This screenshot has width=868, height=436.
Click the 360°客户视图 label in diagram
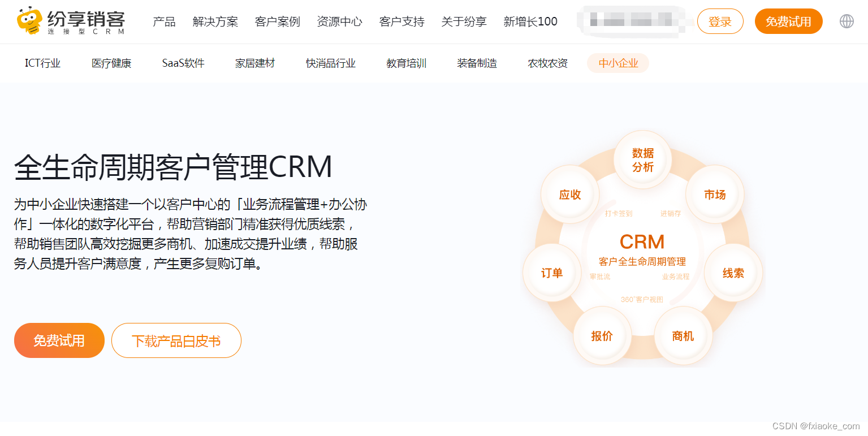click(642, 300)
